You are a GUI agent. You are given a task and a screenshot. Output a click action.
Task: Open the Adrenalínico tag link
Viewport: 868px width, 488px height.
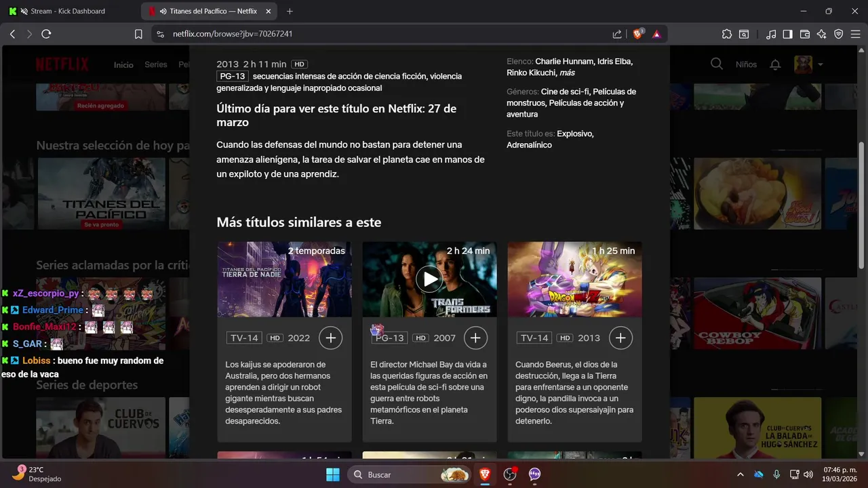click(x=529, y=145)
